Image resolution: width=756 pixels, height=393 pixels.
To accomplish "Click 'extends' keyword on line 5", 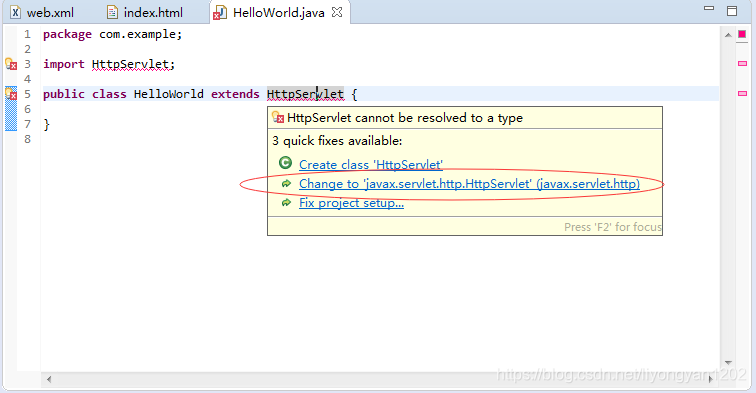I will pyautogui.click(x=235, y=94).
